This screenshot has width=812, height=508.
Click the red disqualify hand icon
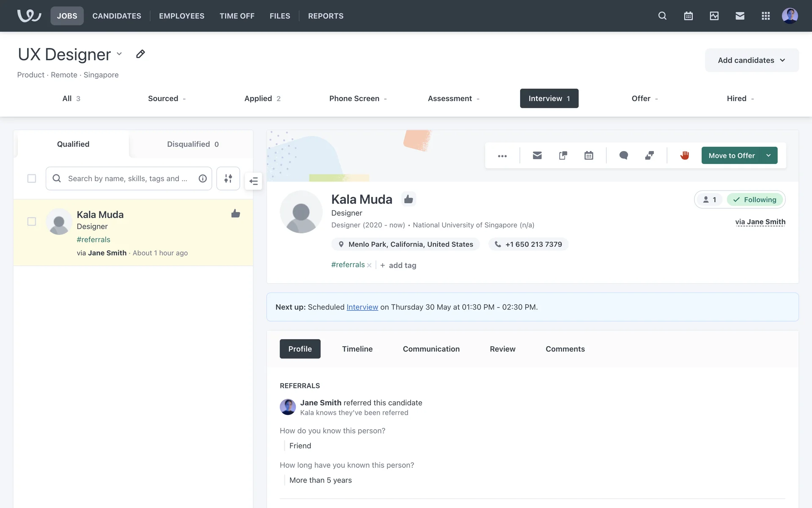684,155
